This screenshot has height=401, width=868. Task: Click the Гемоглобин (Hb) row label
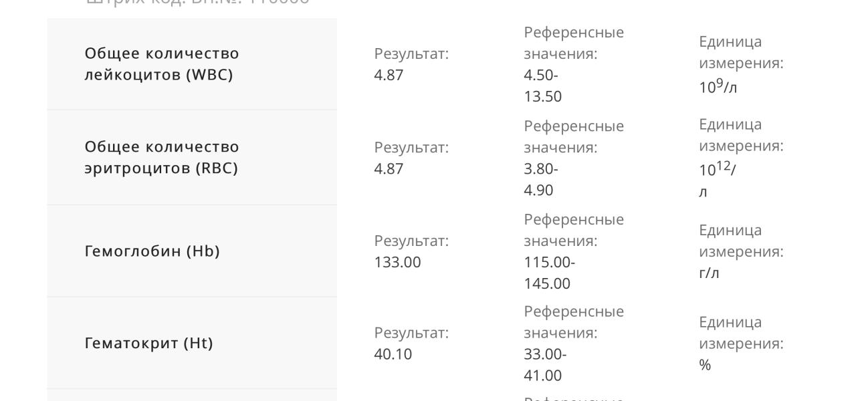click(152, 251)
